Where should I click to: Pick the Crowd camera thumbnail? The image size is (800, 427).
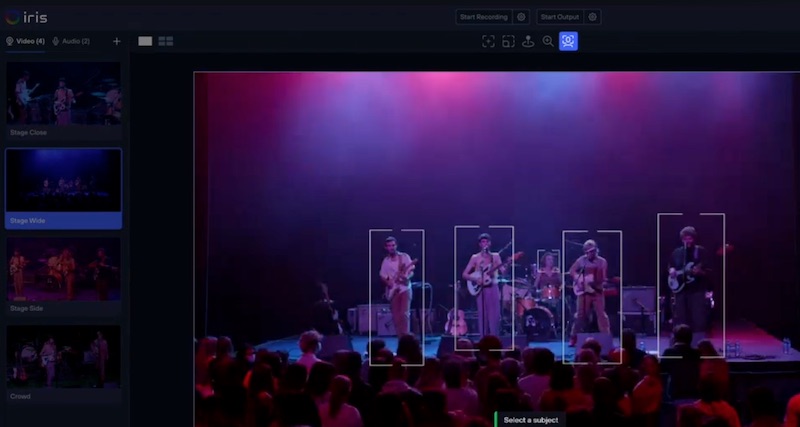pos(64,355)
